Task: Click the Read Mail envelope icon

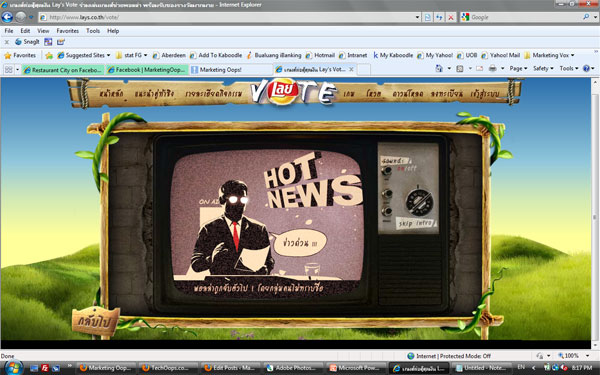Action: [479, 68]
